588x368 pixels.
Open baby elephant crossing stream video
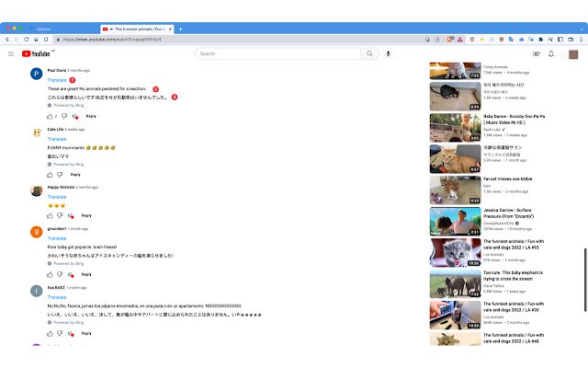(456, 283)
